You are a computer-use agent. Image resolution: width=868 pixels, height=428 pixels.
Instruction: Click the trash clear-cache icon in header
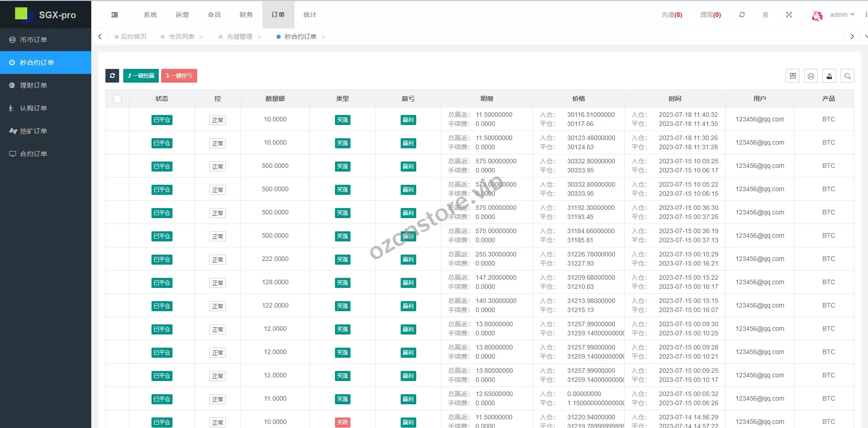(765, 15)
